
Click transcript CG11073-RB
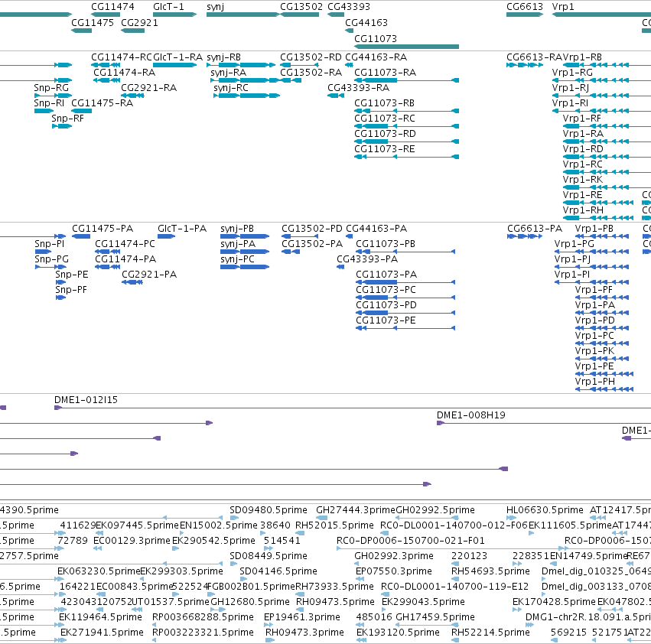point(384,103)
